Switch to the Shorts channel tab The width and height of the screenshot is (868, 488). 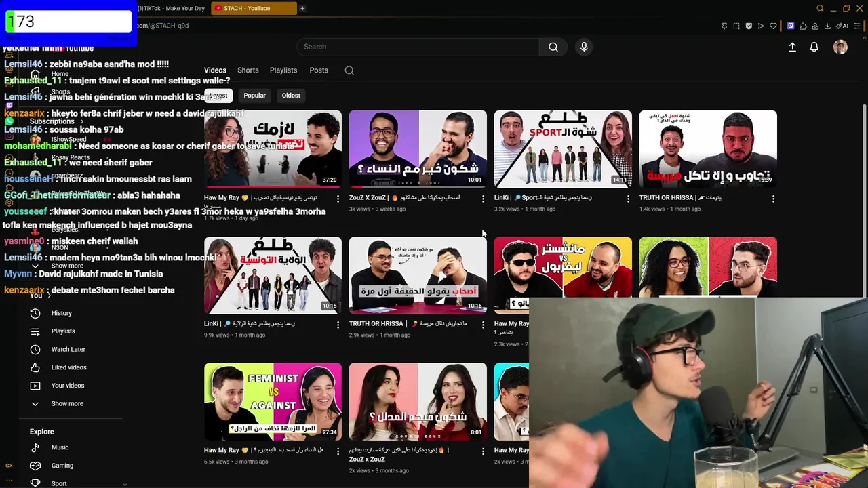(248, 70)
